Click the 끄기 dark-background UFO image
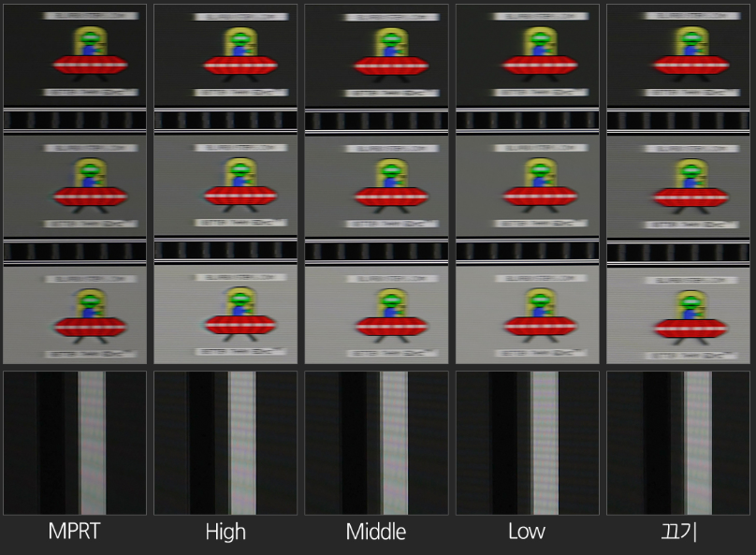Image resolution: width=756 pixels, height=555 pixels. click(678, 55)
